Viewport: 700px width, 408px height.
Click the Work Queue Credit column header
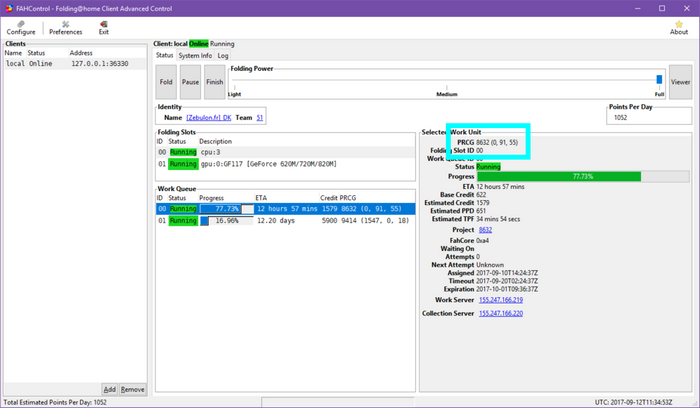329,198
